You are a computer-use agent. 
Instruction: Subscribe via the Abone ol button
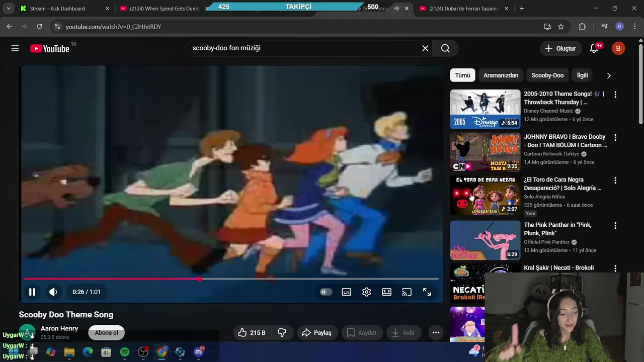coord(106,333)
